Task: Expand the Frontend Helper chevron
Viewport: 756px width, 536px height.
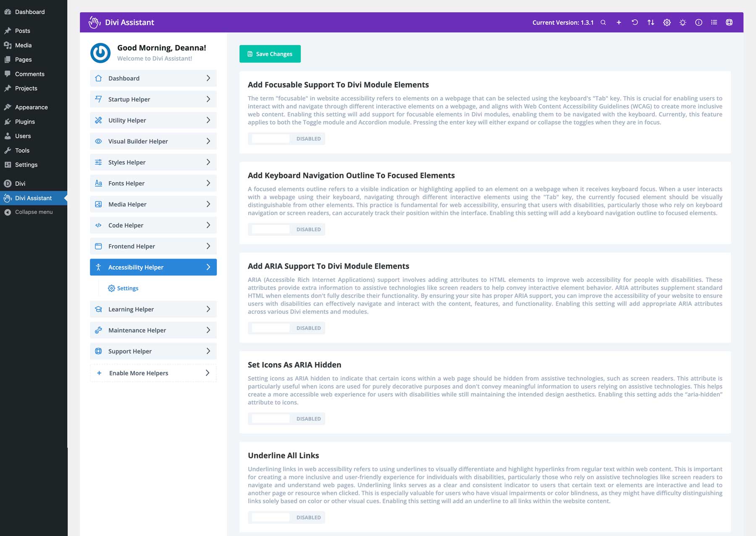Action: pos(208,246)
